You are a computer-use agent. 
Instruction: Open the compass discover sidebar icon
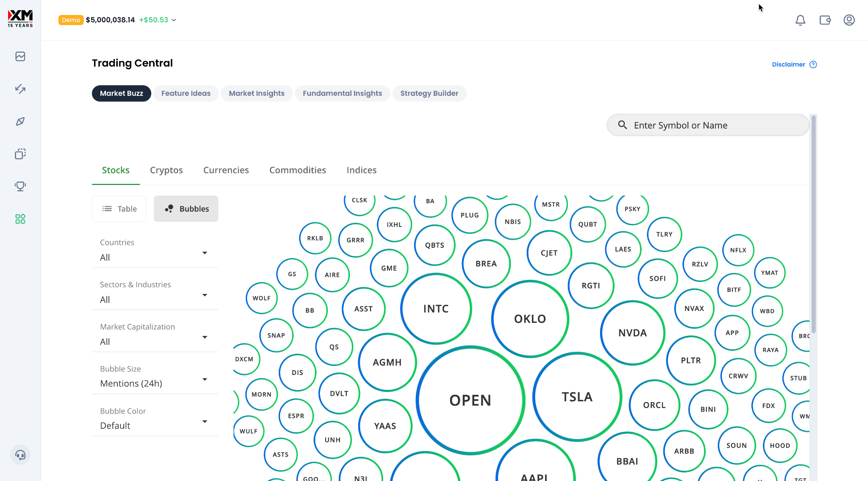[x=20, y=121]
